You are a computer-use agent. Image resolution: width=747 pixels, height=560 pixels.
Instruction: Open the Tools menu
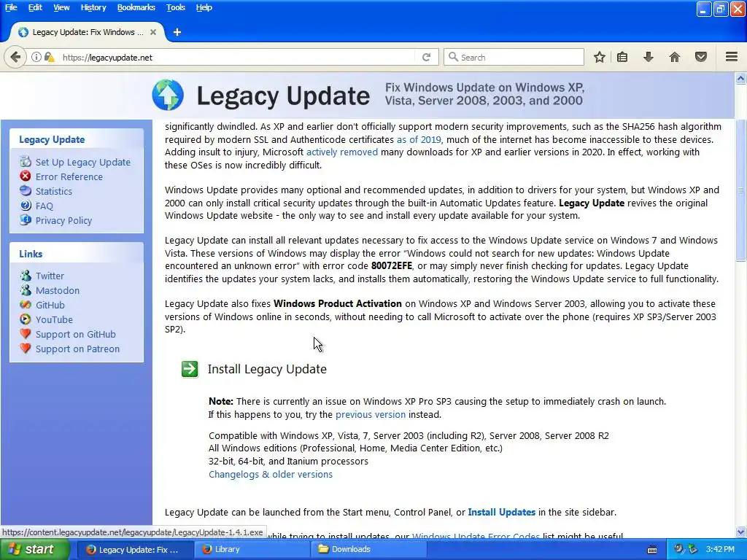pos(175,7)
